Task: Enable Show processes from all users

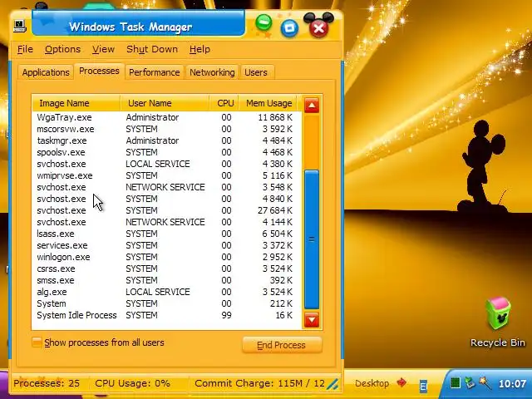Action: 37,342
